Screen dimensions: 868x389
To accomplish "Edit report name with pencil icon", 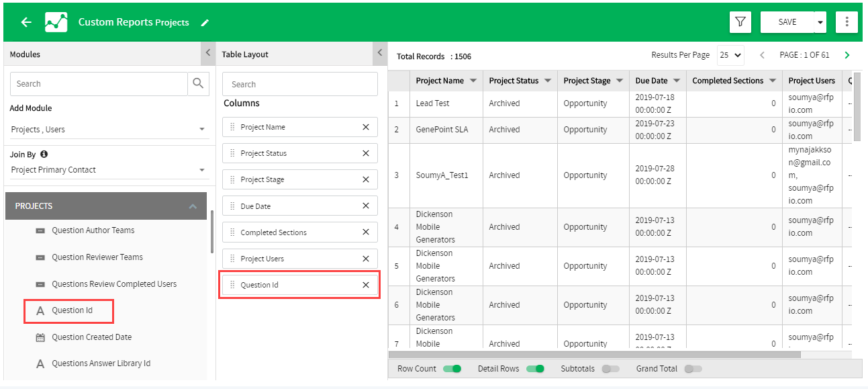I will pos(205,23).
